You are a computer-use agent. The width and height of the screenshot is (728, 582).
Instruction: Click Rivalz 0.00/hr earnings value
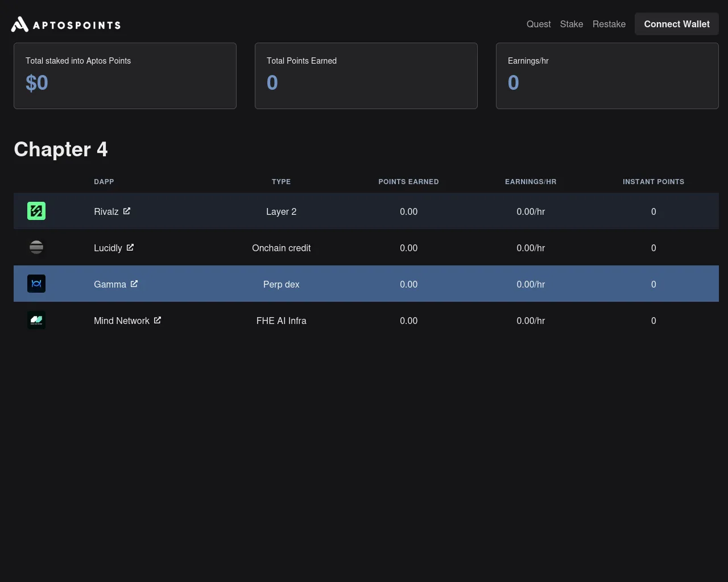(531, 211)
